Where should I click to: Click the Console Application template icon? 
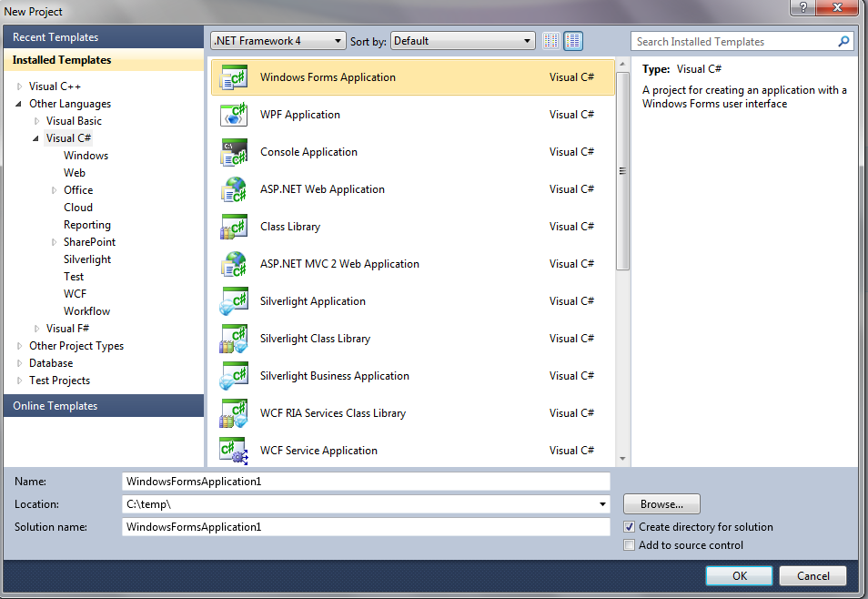[x=234, y=152]
